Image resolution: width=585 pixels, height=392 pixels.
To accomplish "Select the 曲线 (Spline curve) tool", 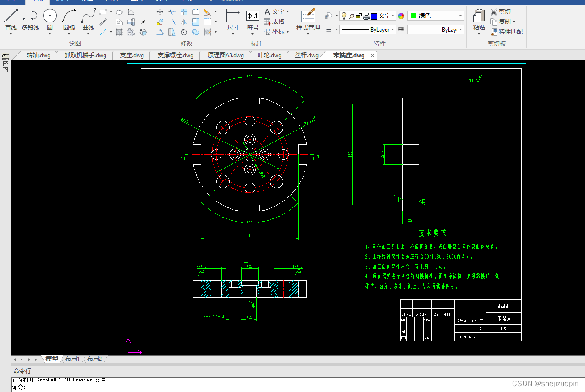I will (x=88, y=20).
